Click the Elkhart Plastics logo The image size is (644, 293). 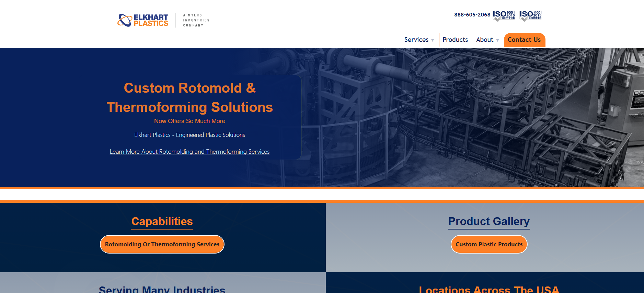143,20
